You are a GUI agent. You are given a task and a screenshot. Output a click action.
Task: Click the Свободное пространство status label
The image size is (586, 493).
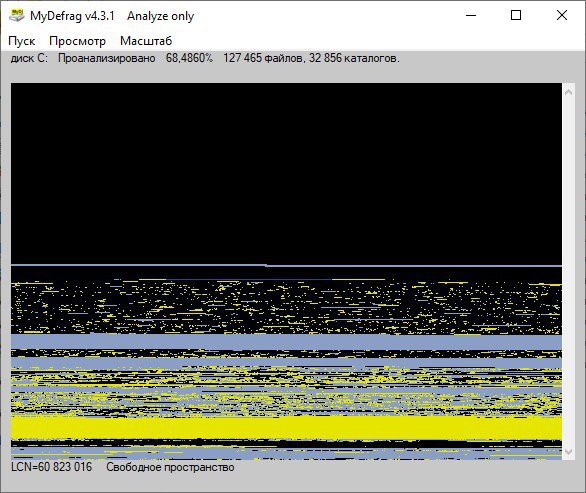[x=170, y=467]
